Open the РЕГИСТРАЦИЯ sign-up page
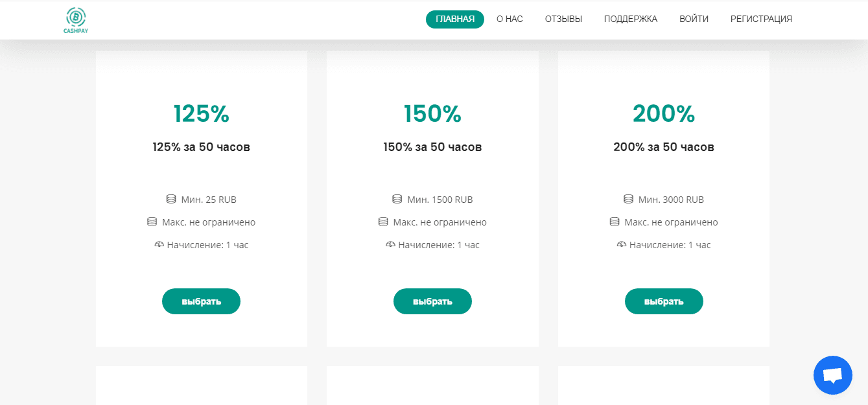This screenshot has width=868, height=405. [761, 19]
